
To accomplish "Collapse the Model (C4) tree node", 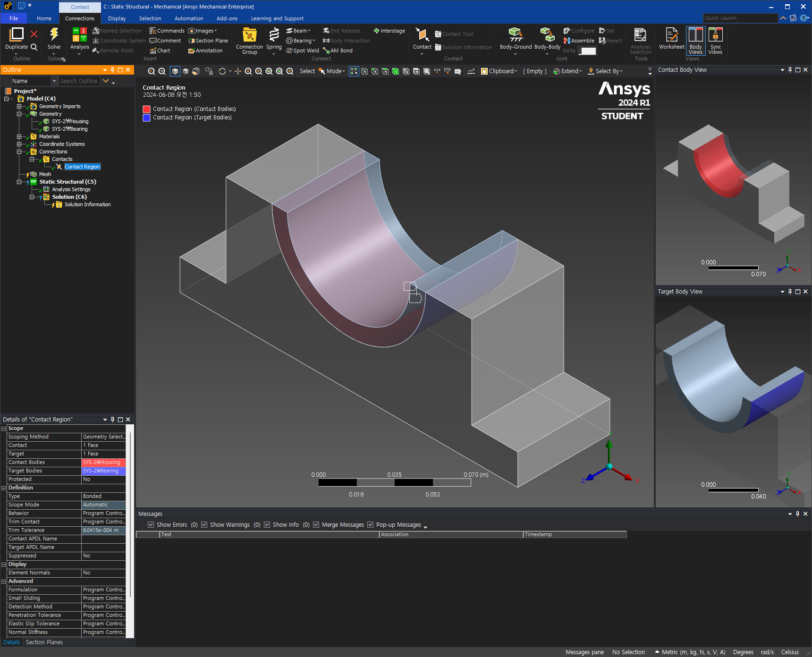I will [7, 99].
